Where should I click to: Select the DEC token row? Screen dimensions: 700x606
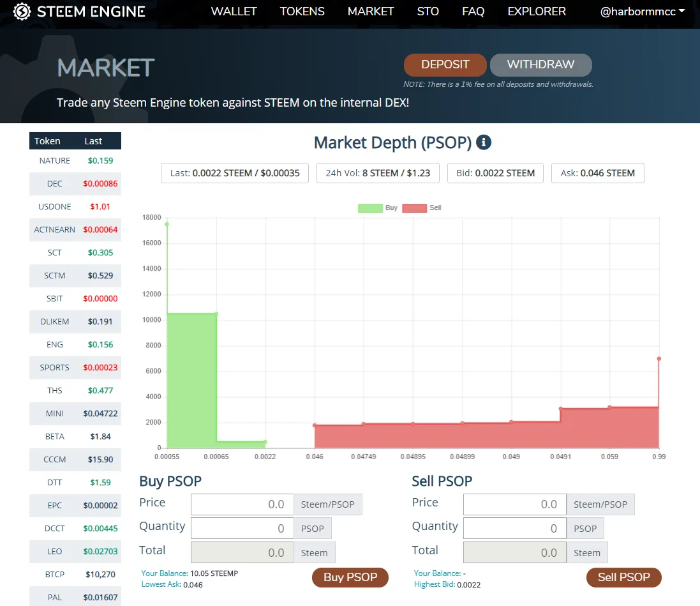(75, 184)
